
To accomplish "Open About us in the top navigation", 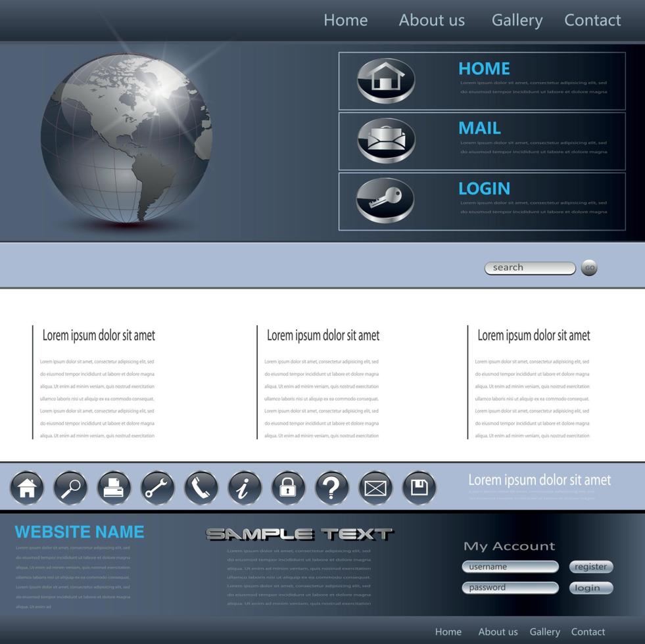I will click(x=431, y=20).
